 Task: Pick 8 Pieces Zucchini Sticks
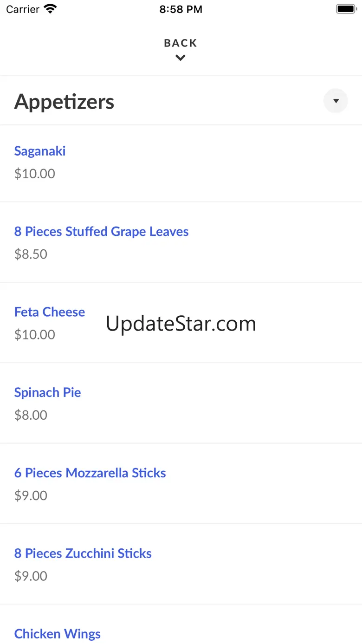tap(83, 553)
